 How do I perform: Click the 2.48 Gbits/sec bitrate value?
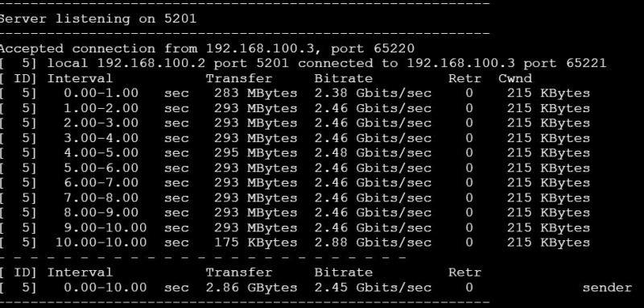(373, 153)
